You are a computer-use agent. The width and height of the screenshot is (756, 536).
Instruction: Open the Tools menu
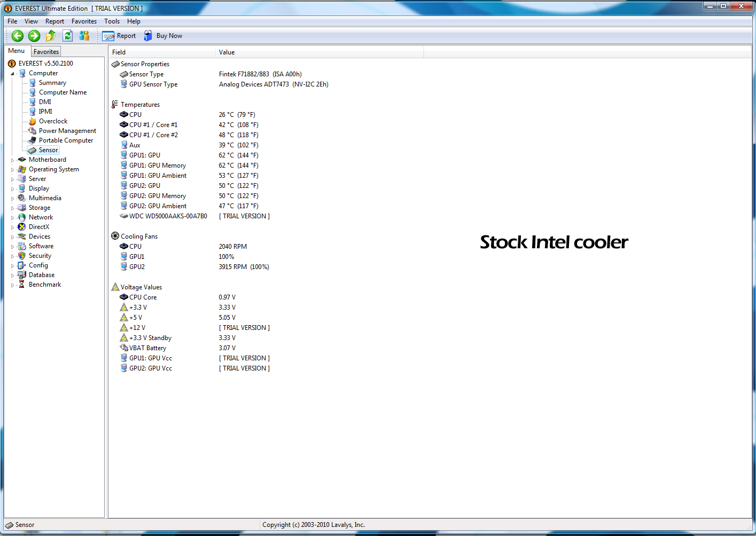coord(112,21)
